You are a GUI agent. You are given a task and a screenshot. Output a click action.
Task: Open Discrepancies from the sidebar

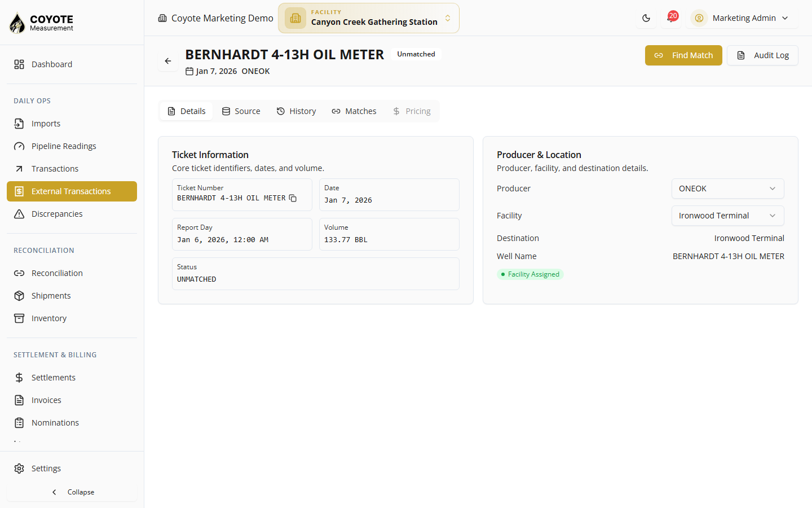[x=72, y=214]
